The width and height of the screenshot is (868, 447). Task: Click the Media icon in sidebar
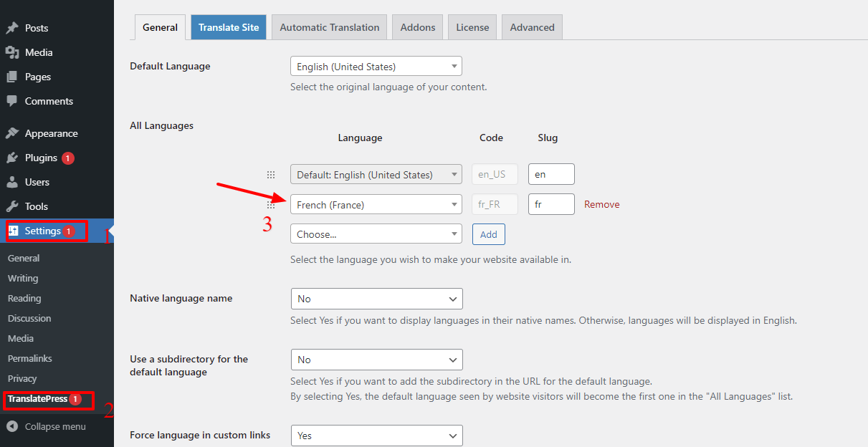tap(11, 52)
